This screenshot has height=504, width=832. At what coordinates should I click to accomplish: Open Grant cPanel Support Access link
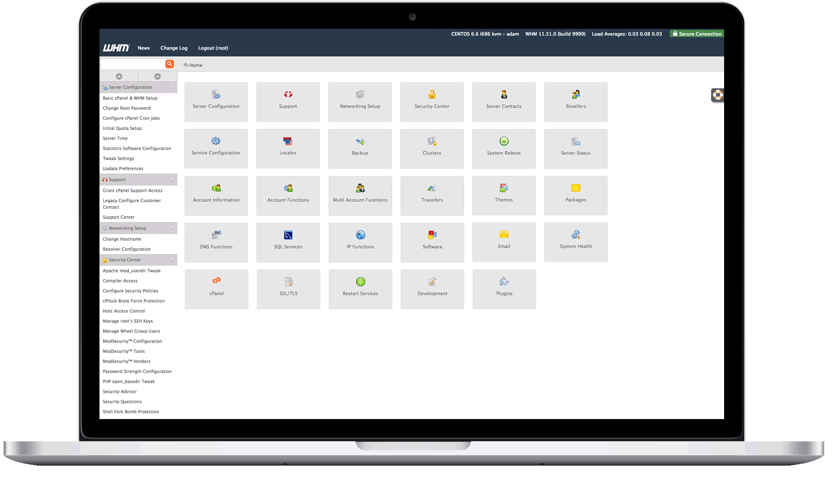[x=133, y=191]
